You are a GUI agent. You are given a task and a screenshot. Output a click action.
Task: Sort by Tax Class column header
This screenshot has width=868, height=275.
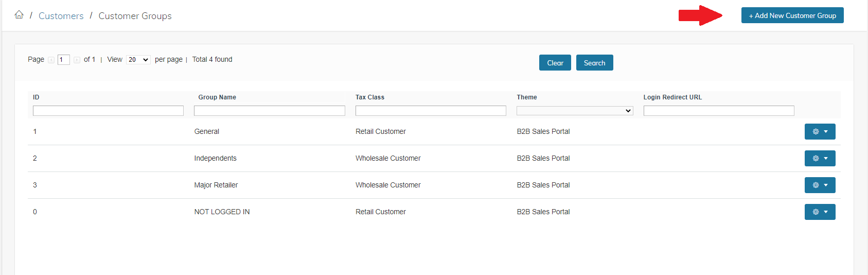[369, 97]
